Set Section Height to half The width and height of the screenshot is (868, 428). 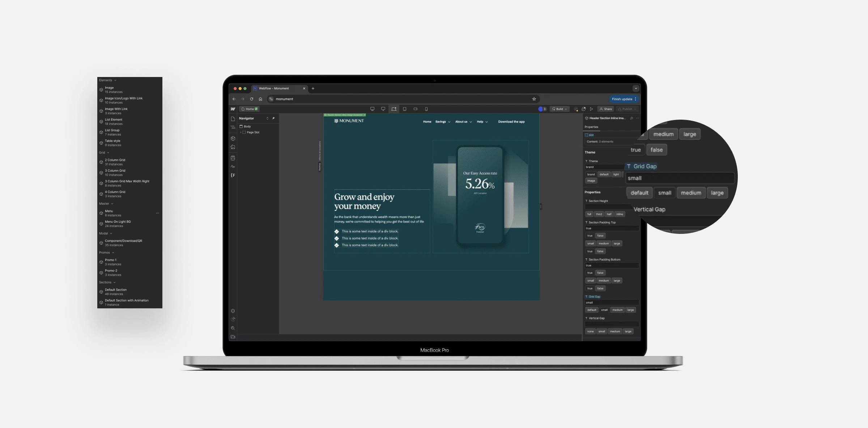(609, 214)
